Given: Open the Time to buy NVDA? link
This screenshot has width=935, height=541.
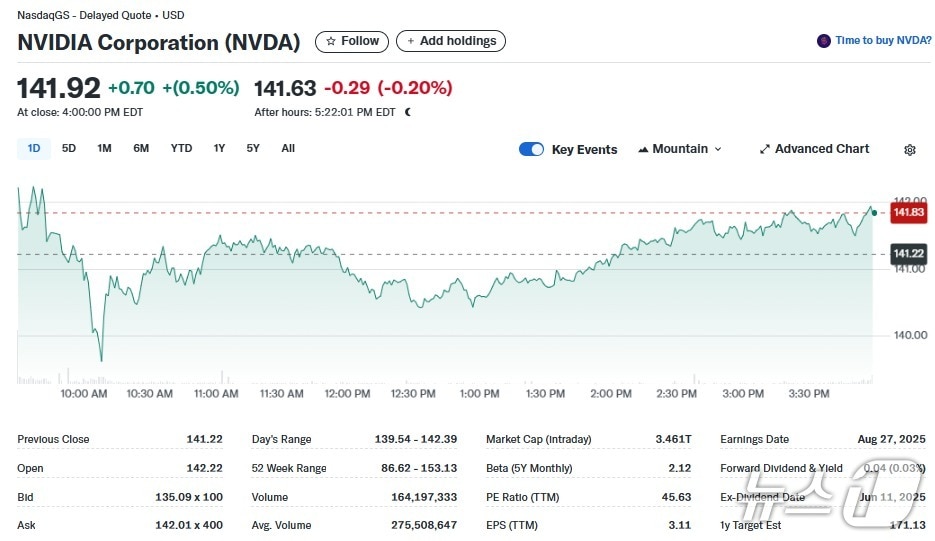Looking at the screenshot, I should [x=883, y=41].
